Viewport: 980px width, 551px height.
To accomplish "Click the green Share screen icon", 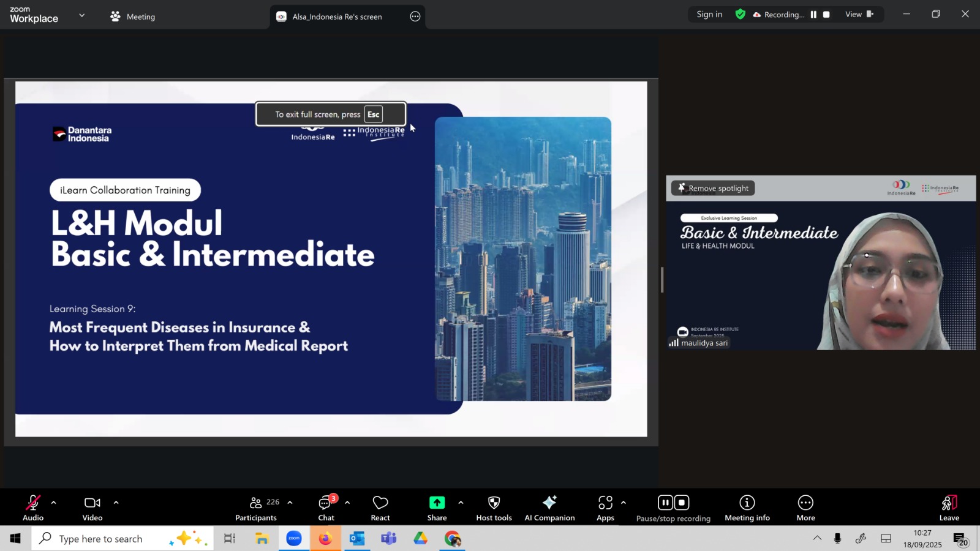I will [437, 503].
